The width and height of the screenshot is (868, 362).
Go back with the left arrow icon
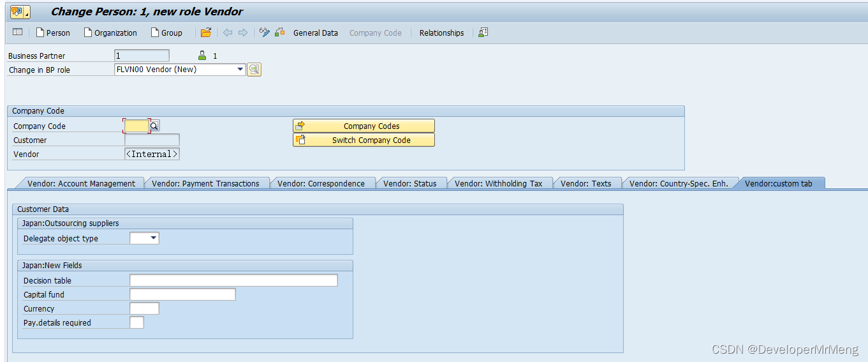228,33
